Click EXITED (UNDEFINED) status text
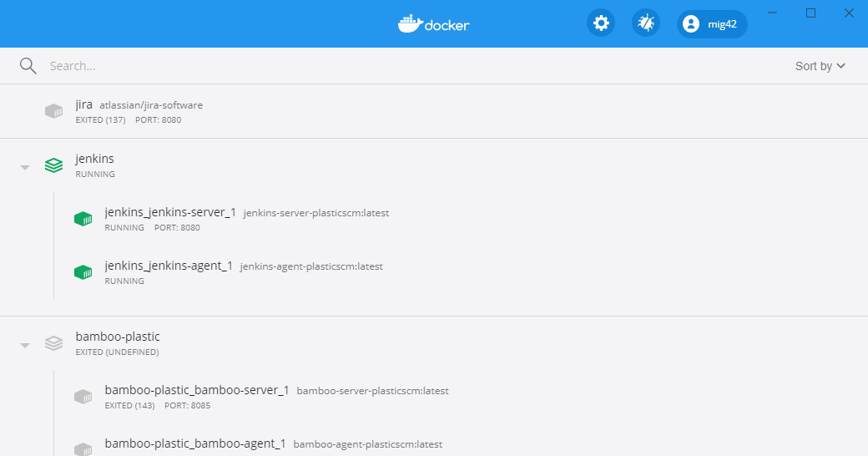Viewport: 868px width, 456px height. click(118, 352)
